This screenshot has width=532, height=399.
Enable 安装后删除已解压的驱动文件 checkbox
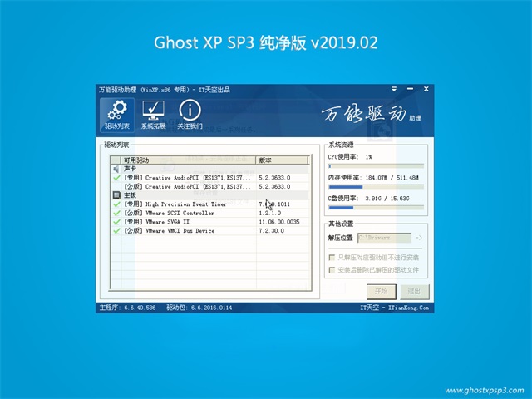332,270
